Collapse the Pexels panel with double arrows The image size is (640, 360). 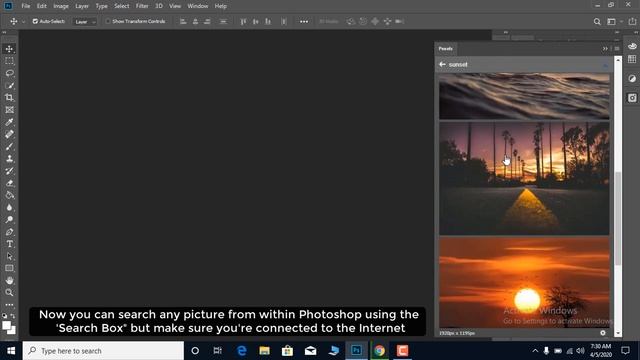[x=605, y=49]
